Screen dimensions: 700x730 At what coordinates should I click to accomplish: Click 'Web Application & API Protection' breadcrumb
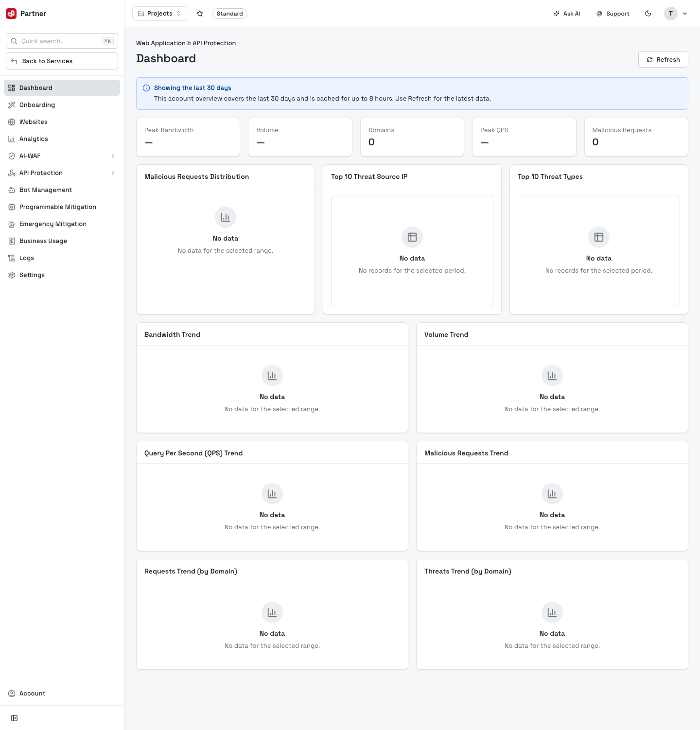(x=186, y=43)
